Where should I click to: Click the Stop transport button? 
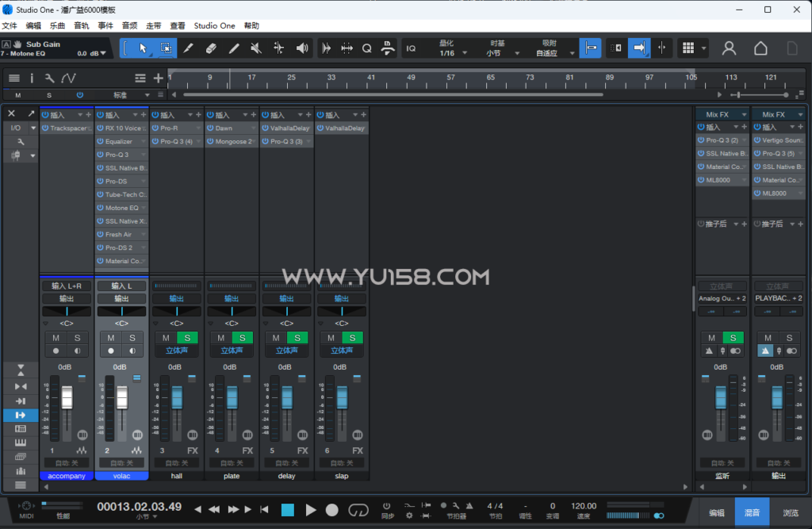point(287,510)
